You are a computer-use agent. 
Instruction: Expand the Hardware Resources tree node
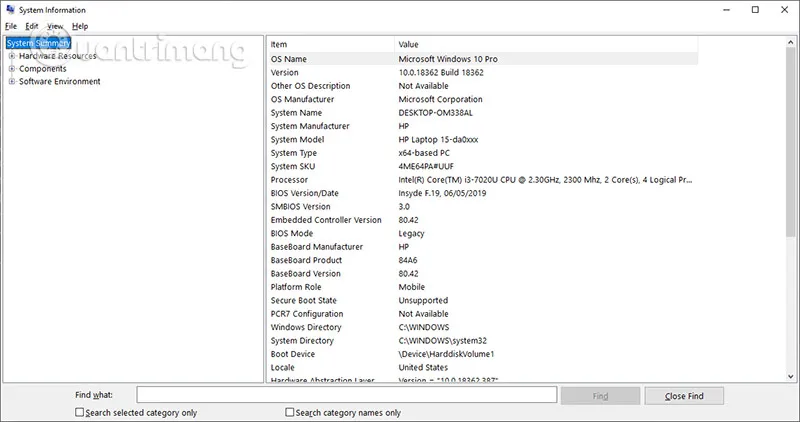pyautogui.click(x=11, y=56)
